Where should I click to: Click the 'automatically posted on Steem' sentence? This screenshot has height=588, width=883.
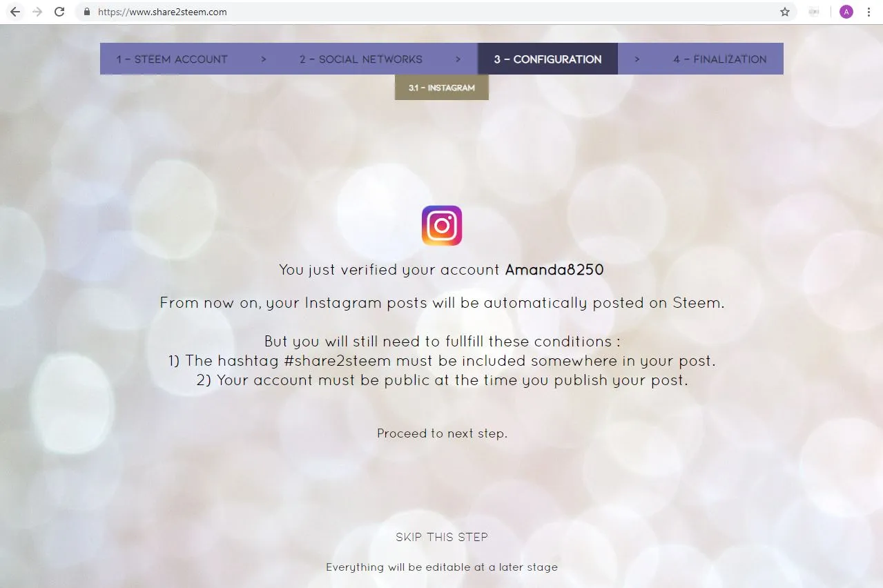(x=442, y=303)
